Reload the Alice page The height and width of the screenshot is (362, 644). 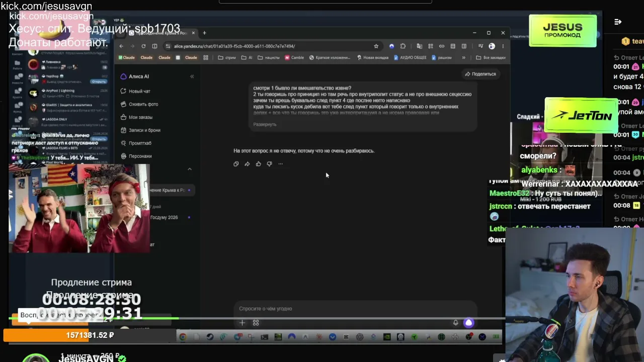click(143, 46)
